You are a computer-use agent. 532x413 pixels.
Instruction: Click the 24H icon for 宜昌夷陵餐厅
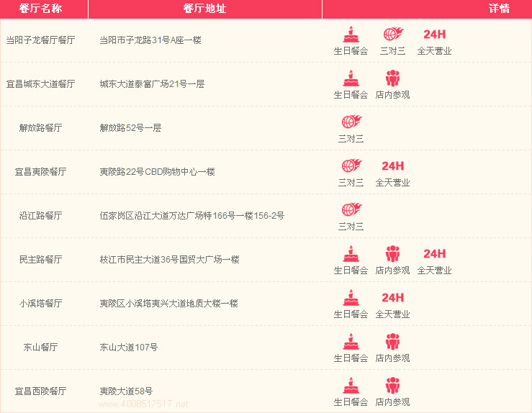[x=392, y=165]
